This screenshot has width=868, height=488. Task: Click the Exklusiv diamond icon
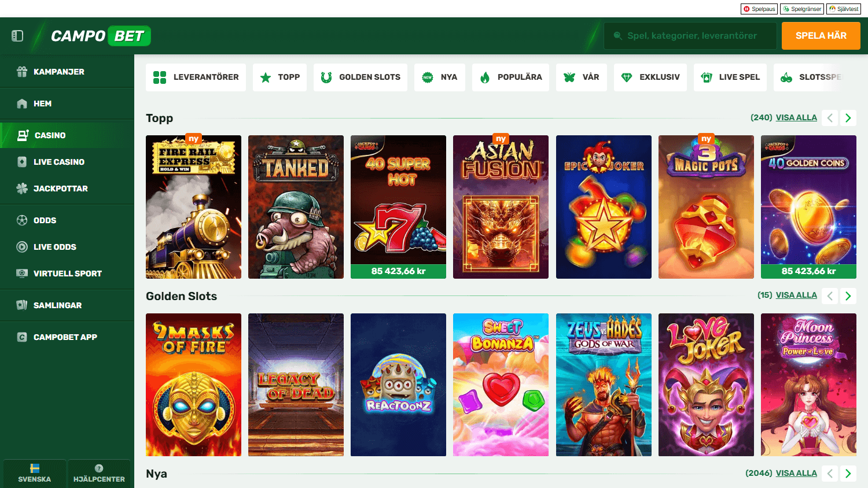click(x=627, y=77)
